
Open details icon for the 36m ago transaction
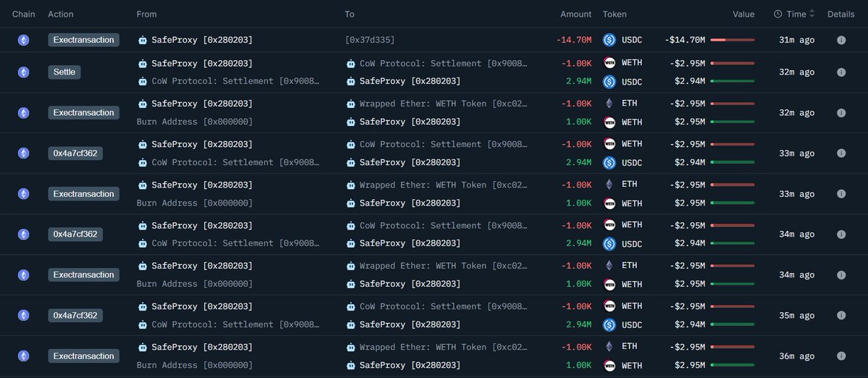(x=841, y=356)
